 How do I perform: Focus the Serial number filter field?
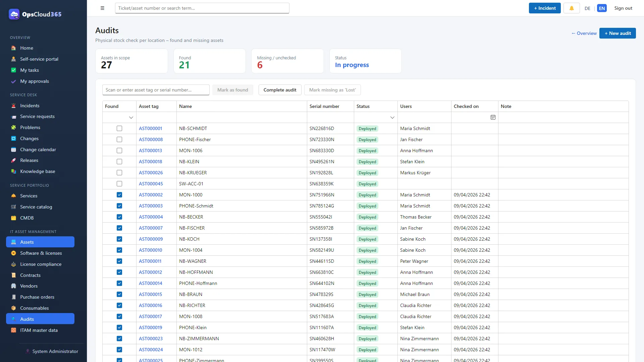[x=330, y=117]
